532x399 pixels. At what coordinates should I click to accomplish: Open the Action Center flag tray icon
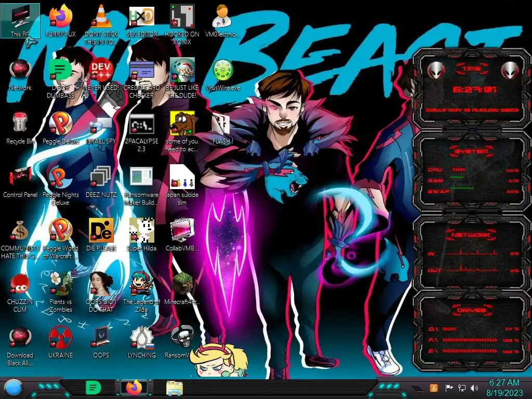coord(449,388)
